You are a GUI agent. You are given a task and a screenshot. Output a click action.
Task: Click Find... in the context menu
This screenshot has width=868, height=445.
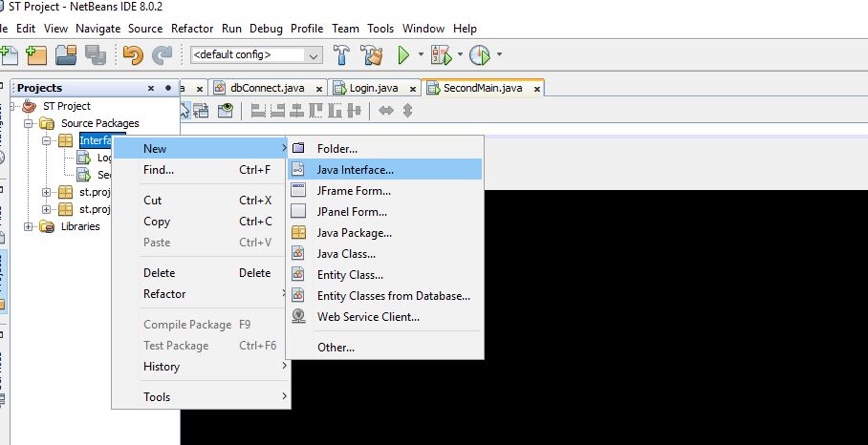tap(202, 170)
